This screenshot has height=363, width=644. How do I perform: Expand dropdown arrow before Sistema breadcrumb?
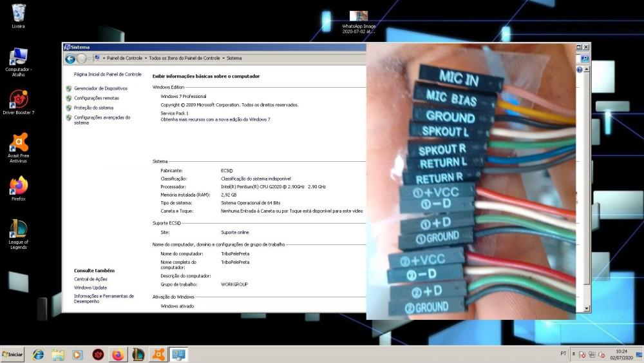pyautogui.click(x=223, y=59)
